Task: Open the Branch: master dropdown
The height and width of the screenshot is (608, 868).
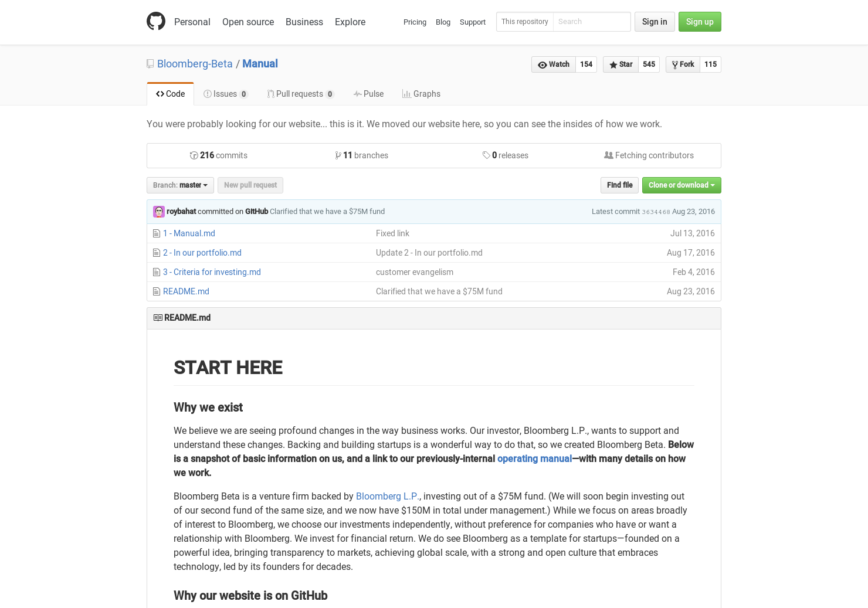Action: [180, 185]
